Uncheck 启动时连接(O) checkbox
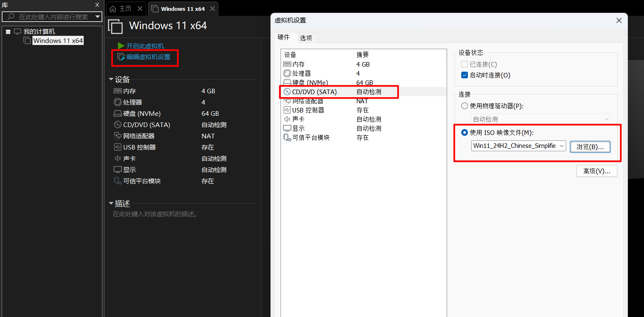Viewport: 644px width, 317px height. click(x=465, y=75)
